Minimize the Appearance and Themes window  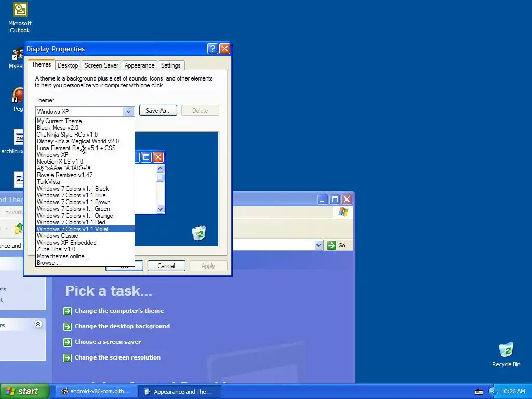[x=322, y=199]
